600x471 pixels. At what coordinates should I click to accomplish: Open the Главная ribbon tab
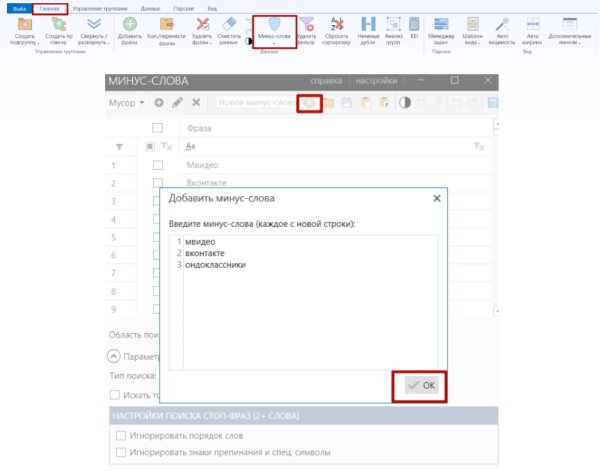coord(49,7)
